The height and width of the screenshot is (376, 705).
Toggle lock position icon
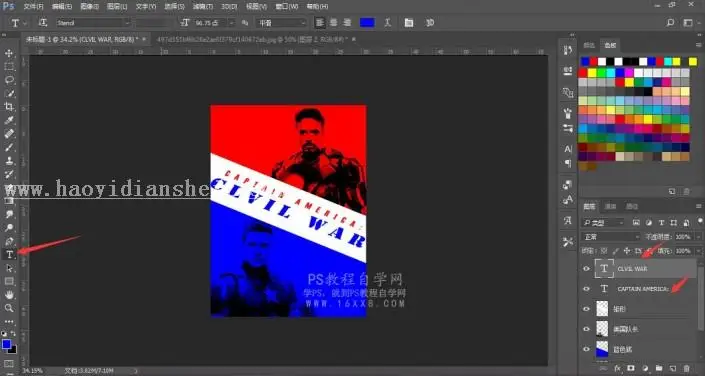tap(627, 251)
